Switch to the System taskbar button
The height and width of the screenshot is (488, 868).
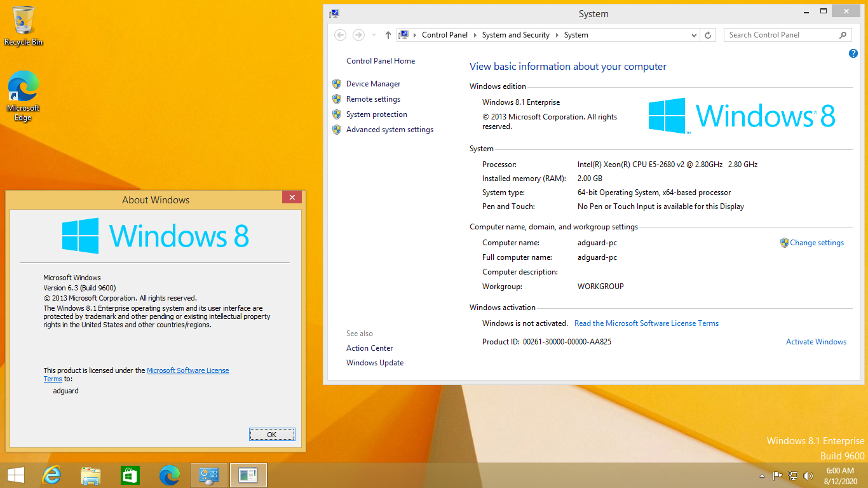point(209,475)
